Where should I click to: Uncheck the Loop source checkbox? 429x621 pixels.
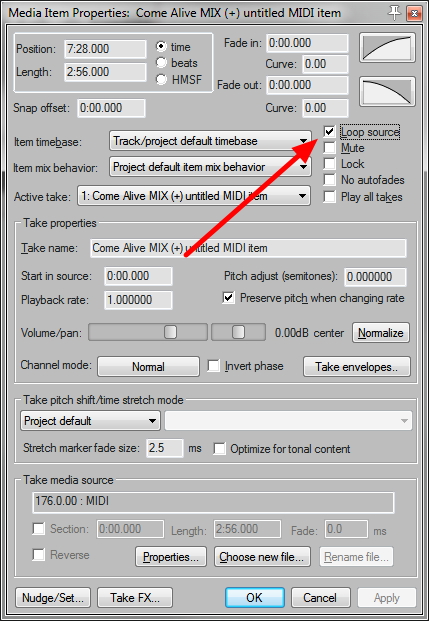point(329,131)
